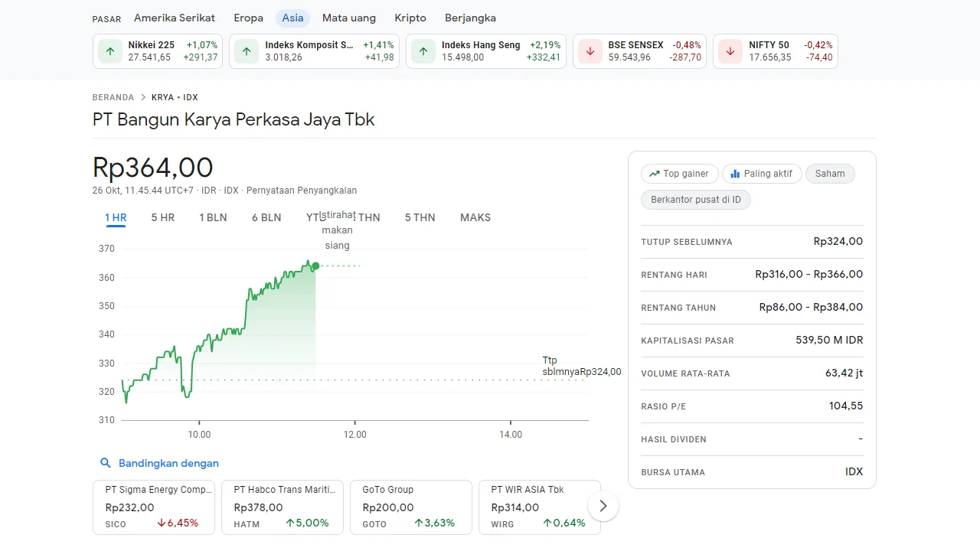Switch the market region to Eropa

point(248,18)
